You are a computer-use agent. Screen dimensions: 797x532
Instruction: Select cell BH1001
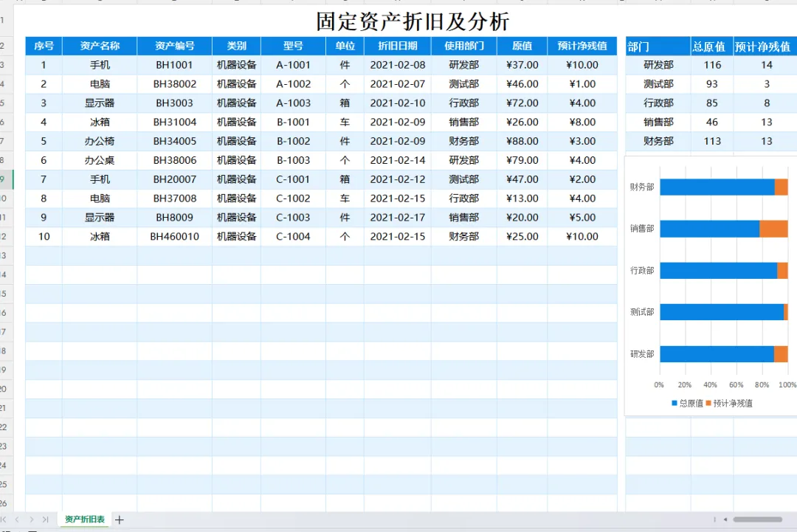pos(174,65)
